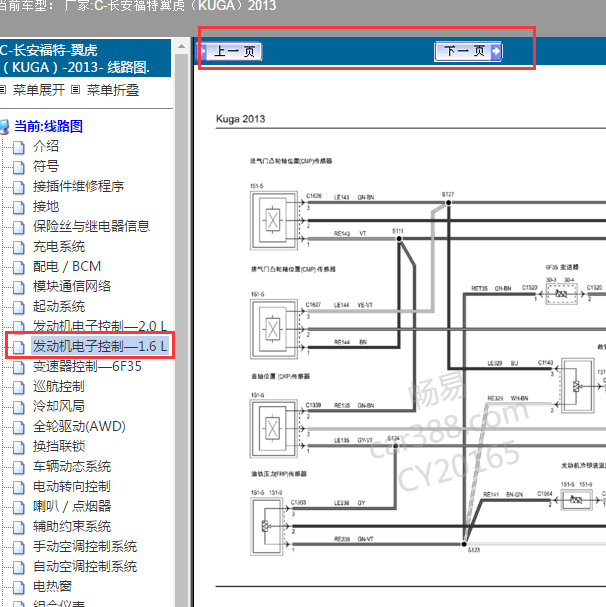Click page icon next to 手动空调控制系统

click(18, 548)
